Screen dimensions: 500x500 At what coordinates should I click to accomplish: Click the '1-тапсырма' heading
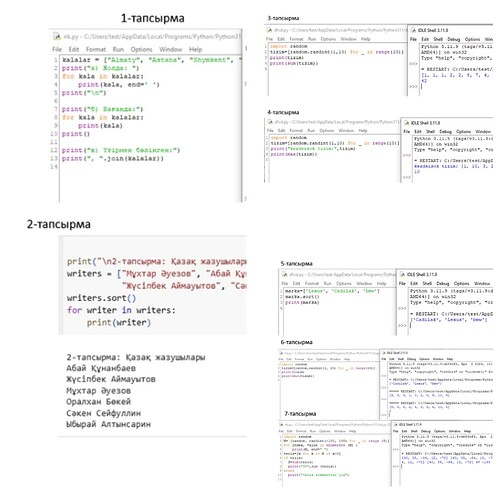(152, 18)
